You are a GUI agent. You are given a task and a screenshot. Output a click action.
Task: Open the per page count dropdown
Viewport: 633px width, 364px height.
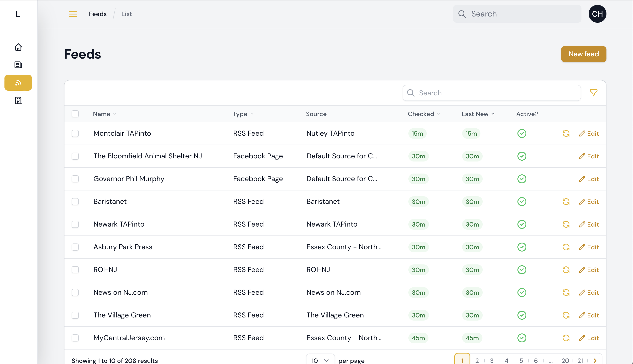pyautogui.click(x=320, y=360)
